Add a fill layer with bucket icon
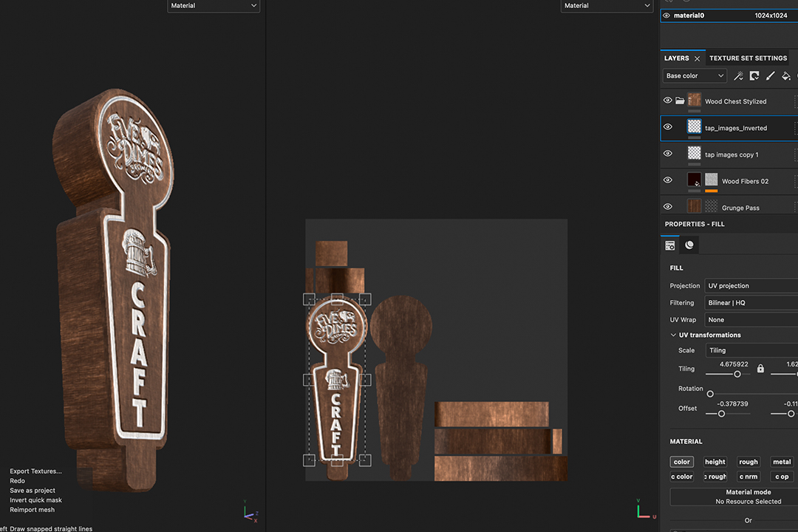Screen dimensions: 798x532 786,76
